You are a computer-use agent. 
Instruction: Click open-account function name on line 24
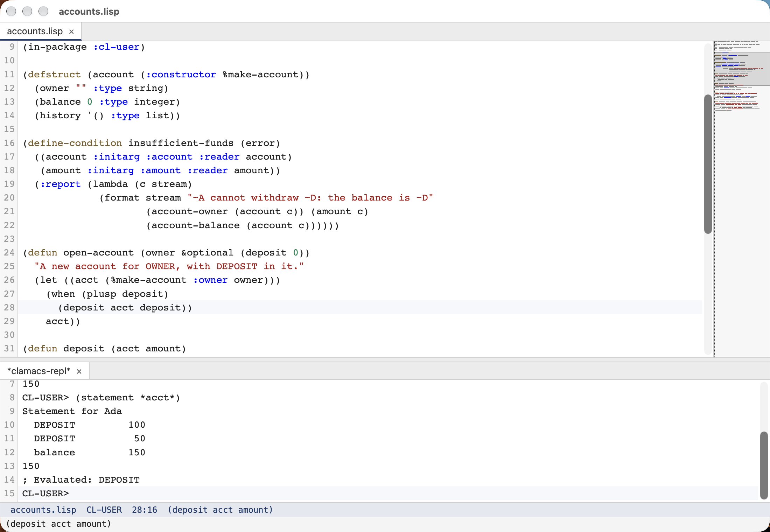98,253
